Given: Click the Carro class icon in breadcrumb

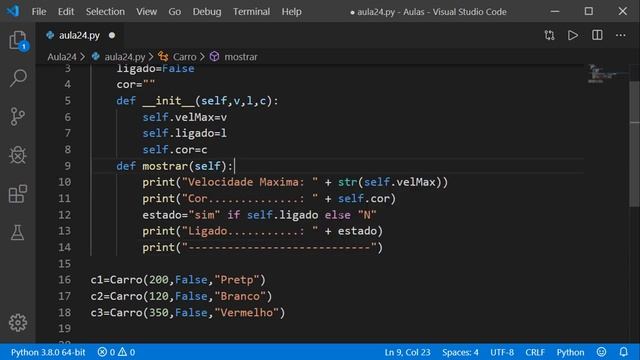Looking at the screenshot, I should [163, 56].
